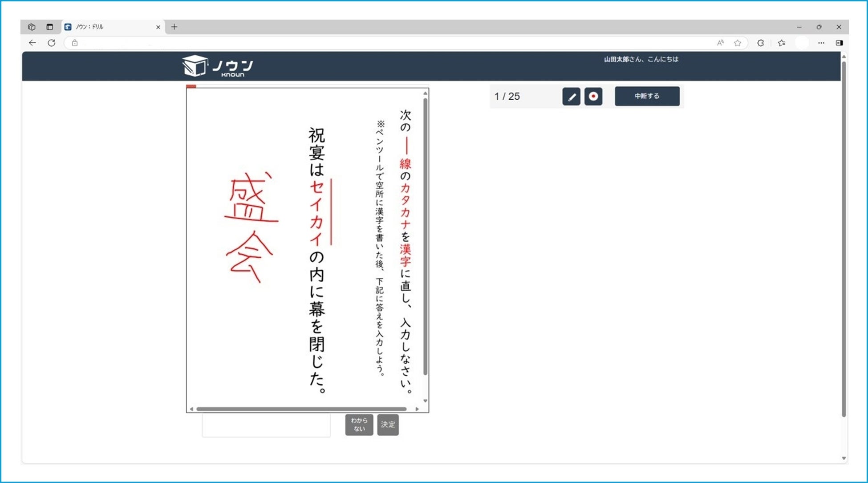The width and height of the screenshot is (868, 483).
Task: Toggle the browser sidebar icon
Action: [840, 43]
